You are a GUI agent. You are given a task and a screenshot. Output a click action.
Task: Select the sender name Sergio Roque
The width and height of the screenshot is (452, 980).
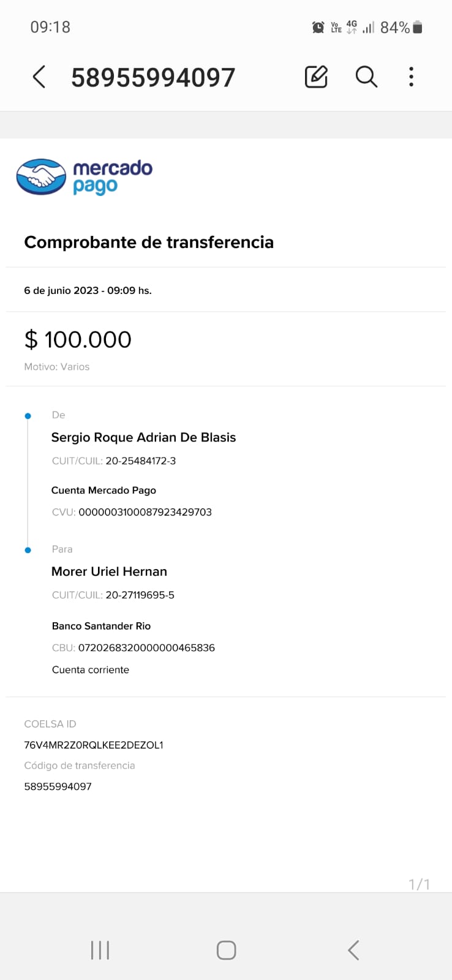(143, 437)
